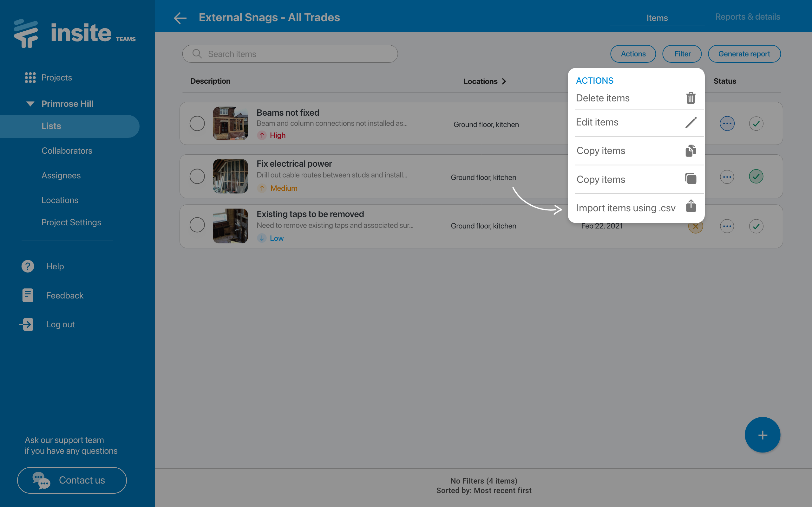Viewport: 812px width, 507px height.
Task: Select the Beams not fixed radio circle
Action: [x=197, y=123]
